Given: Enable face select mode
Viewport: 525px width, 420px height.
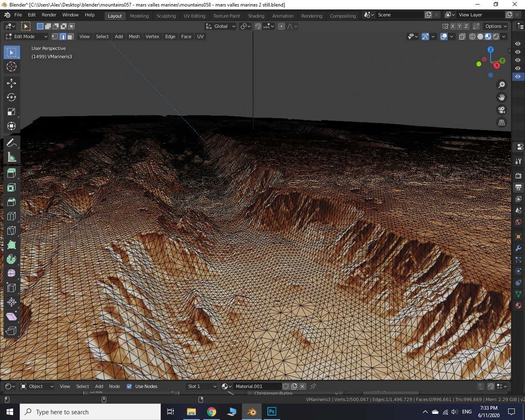Looking at the screenshot, I should coord(71,37).
